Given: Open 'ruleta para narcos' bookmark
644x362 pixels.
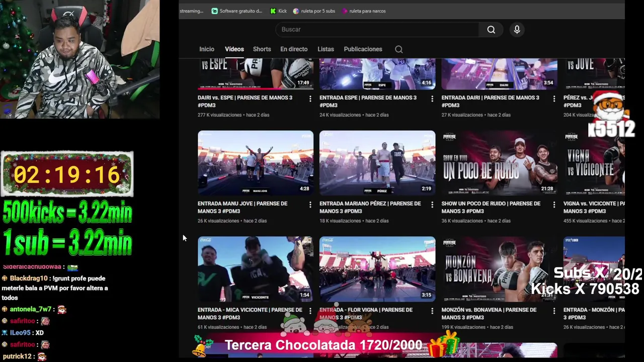Looking at the screenshot, I should coord(364,11).
